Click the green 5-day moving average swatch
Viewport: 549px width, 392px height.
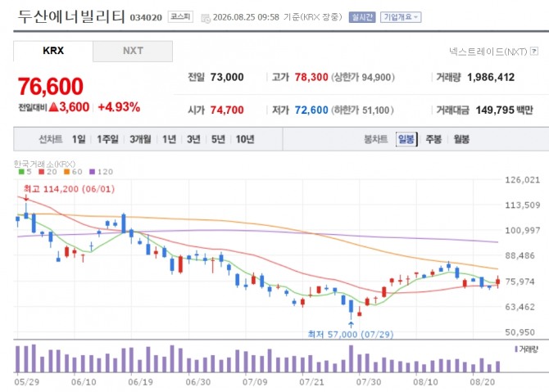tap(21, 172)
